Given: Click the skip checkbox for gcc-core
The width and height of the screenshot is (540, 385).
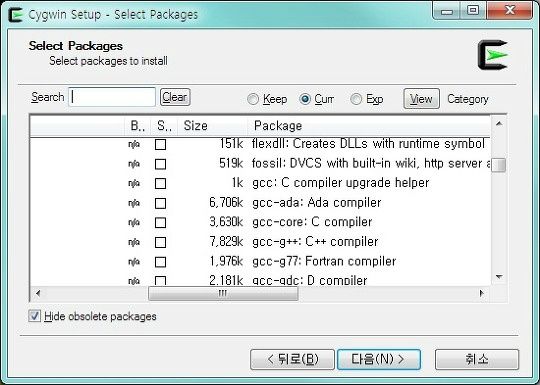Looking at the screenshot, I should tap(160, 223).
